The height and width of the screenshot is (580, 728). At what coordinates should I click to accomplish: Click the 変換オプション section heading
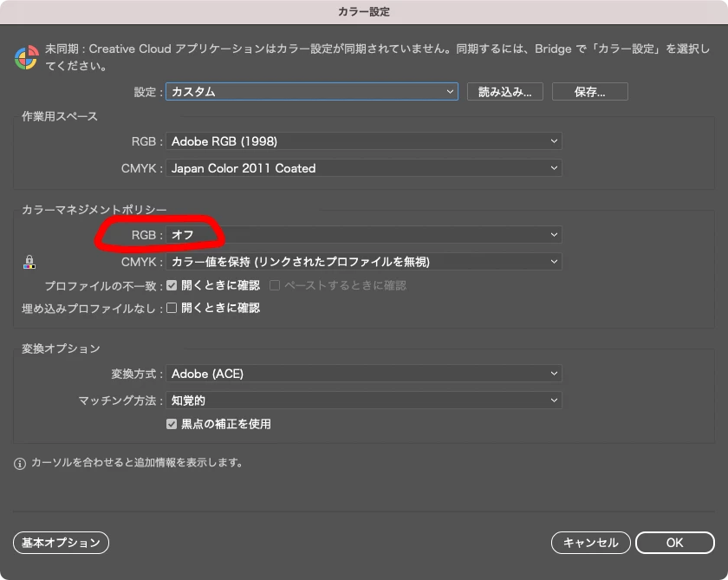[x=61, y=349]
